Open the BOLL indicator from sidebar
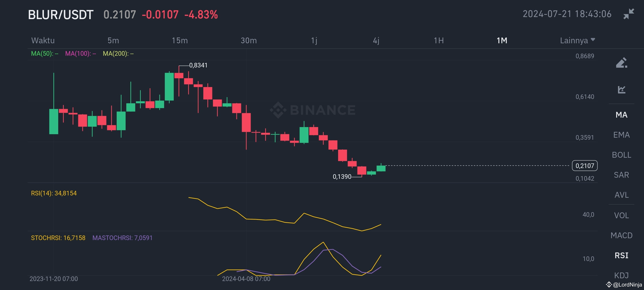The height and width of the screenshot is (290, 644). coord(622,155)
